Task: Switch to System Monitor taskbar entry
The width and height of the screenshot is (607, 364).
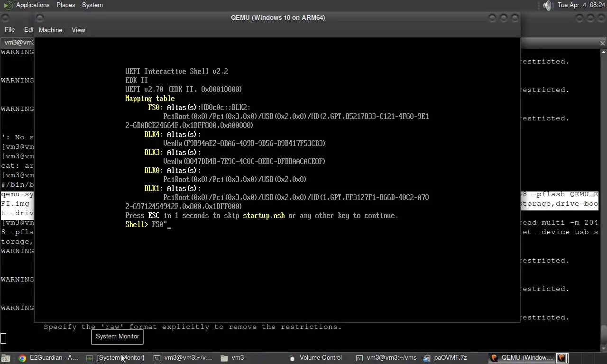Action: click(115, 358)
